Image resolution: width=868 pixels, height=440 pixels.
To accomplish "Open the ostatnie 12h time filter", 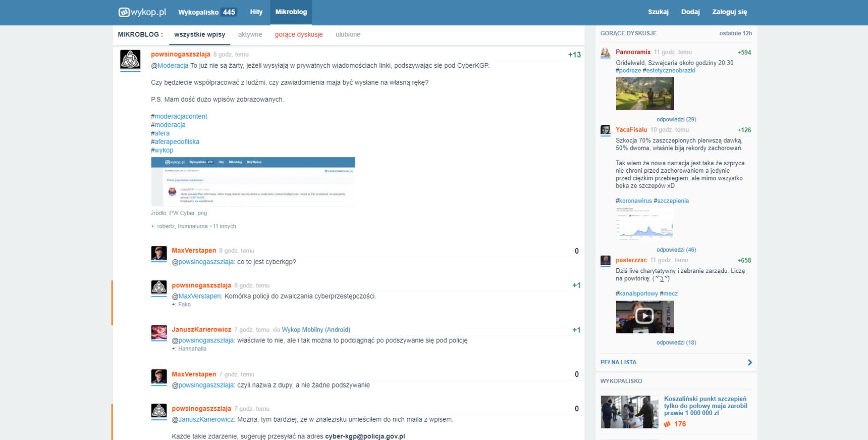I will click(x=735, y=33).
